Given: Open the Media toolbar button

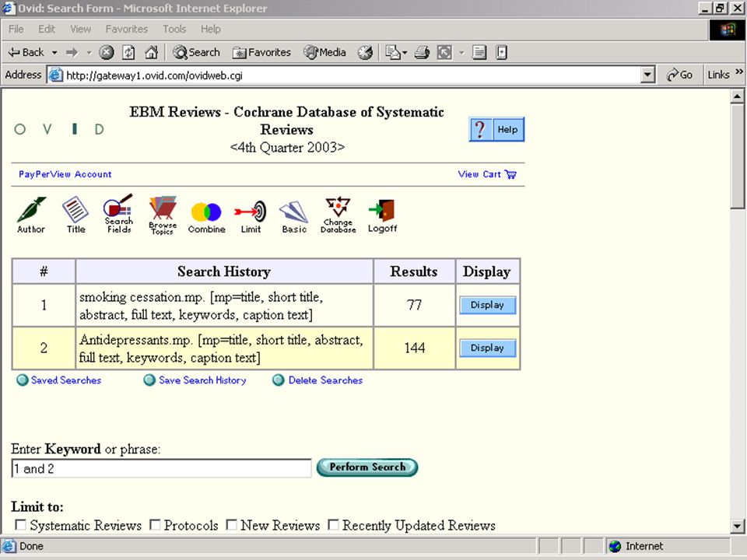Looking at the screenshot, I should click(x=325, y=52).
